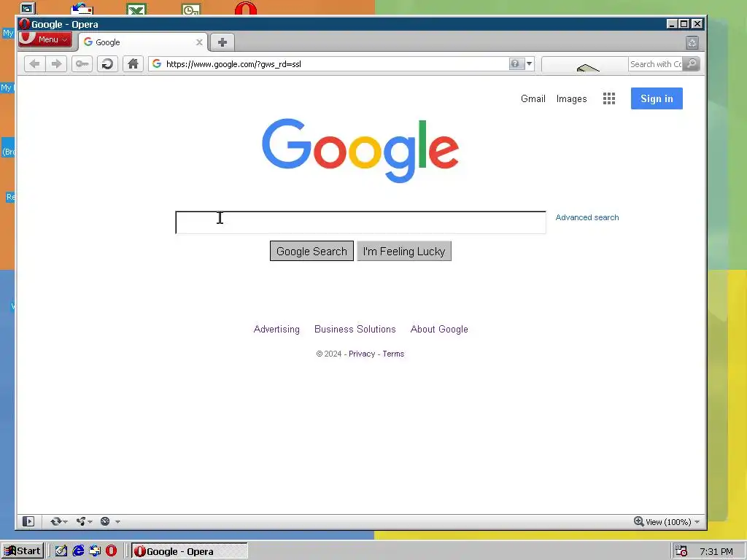
Task: Minimize the Opera window
Action: click(672, 24)
